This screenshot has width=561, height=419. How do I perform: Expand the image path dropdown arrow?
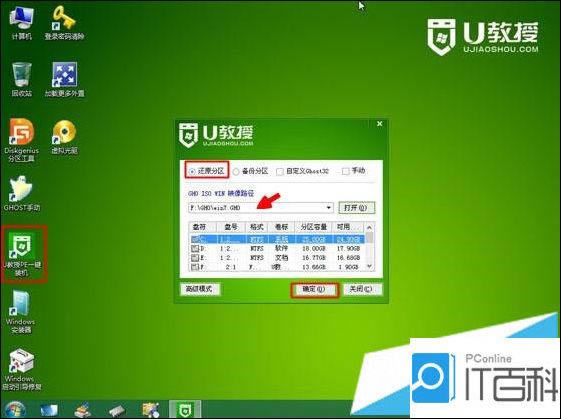[x=328, y=208]
